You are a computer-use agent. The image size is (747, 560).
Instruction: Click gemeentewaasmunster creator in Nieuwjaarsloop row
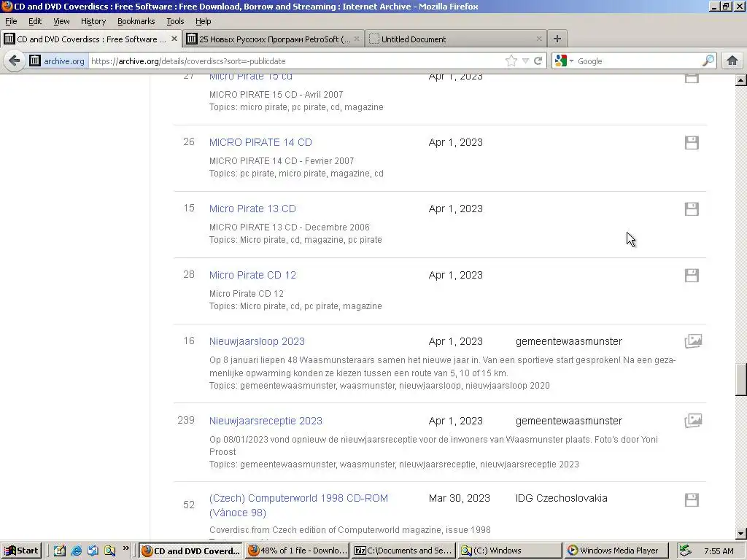569,341
